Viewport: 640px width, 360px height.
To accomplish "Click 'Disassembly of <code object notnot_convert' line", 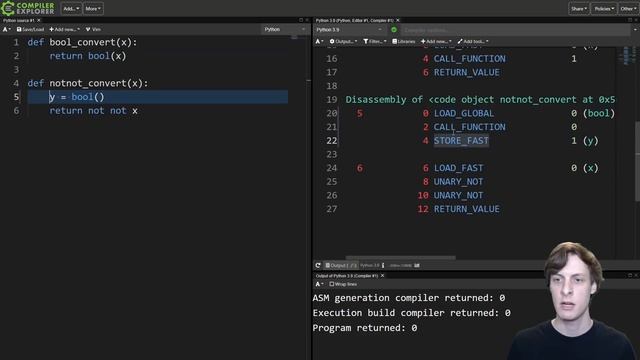I will point(480,100).
